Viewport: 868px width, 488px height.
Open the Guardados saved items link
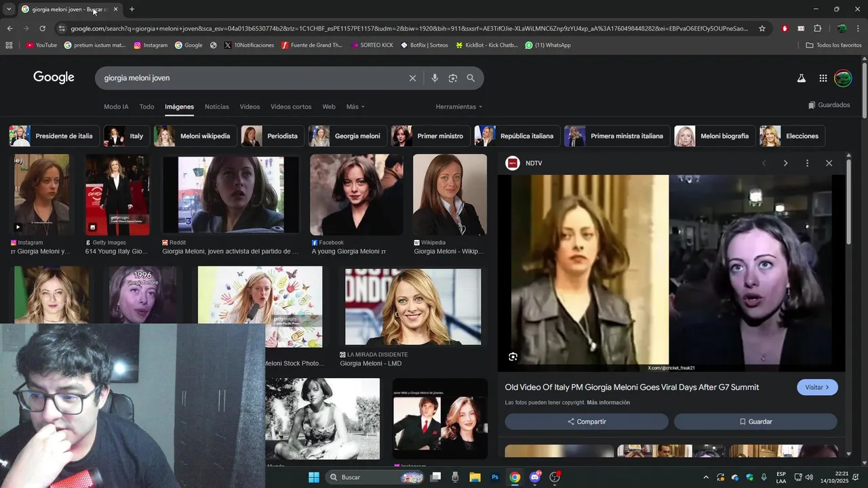point(829,105)
